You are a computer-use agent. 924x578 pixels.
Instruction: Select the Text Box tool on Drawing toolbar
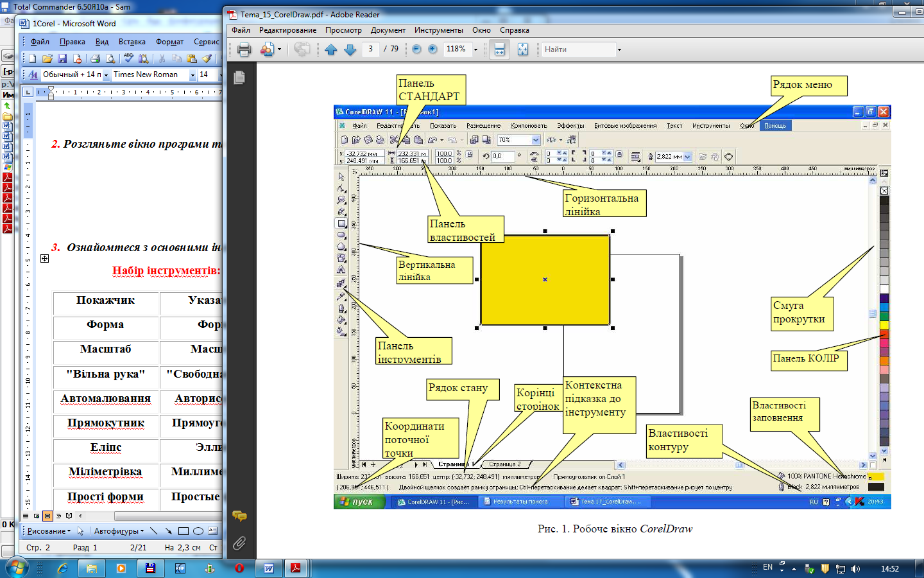coord(213,531)
